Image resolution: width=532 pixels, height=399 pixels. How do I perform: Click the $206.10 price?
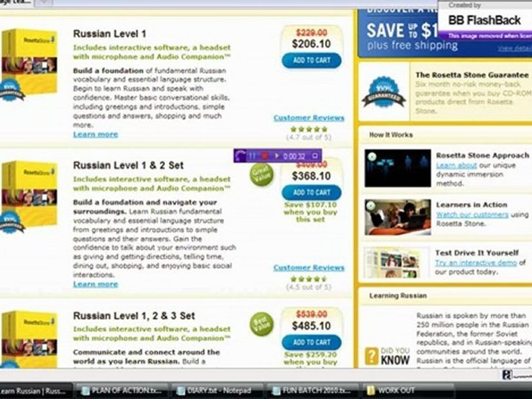click(x=311, y=44)
